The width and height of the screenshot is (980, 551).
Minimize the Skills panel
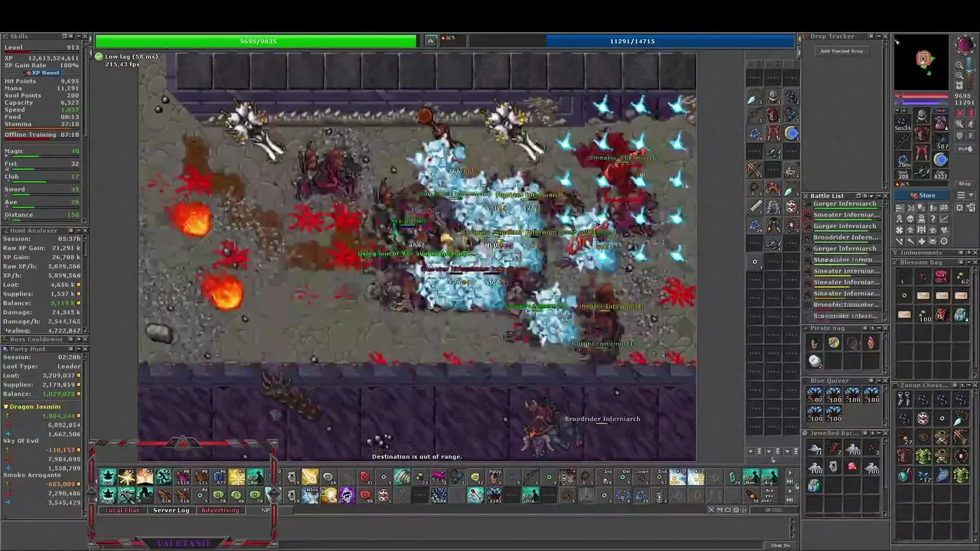pos(79,36)
